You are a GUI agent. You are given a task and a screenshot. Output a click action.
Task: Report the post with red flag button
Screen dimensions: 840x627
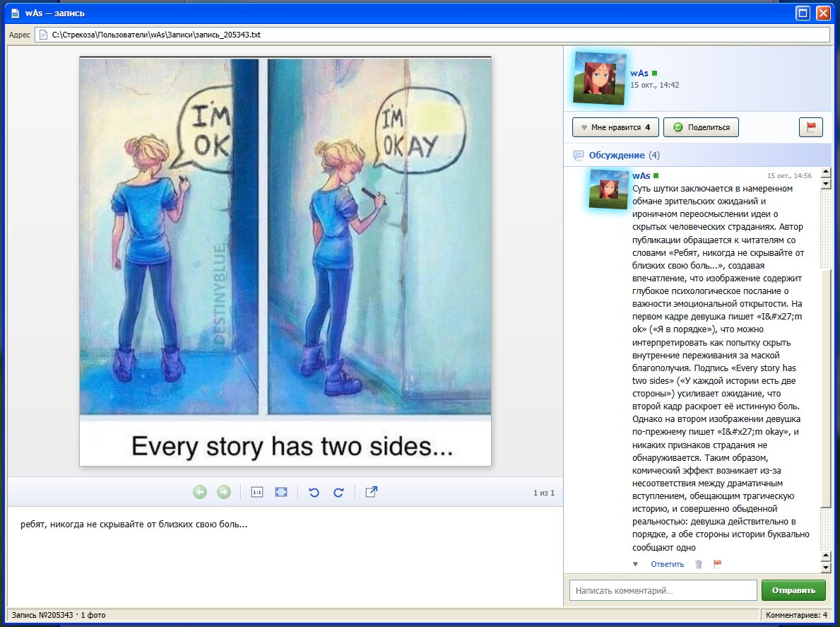(810, 127)
